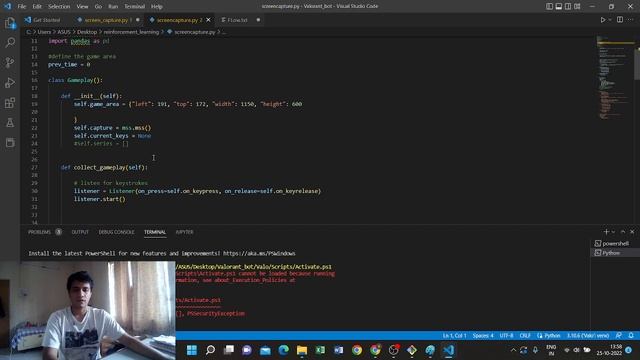Viewport: 640px width, 360px height.
Task: Close the screencapture.py tab
Action: pyautogui.click(x=209, y=20)
